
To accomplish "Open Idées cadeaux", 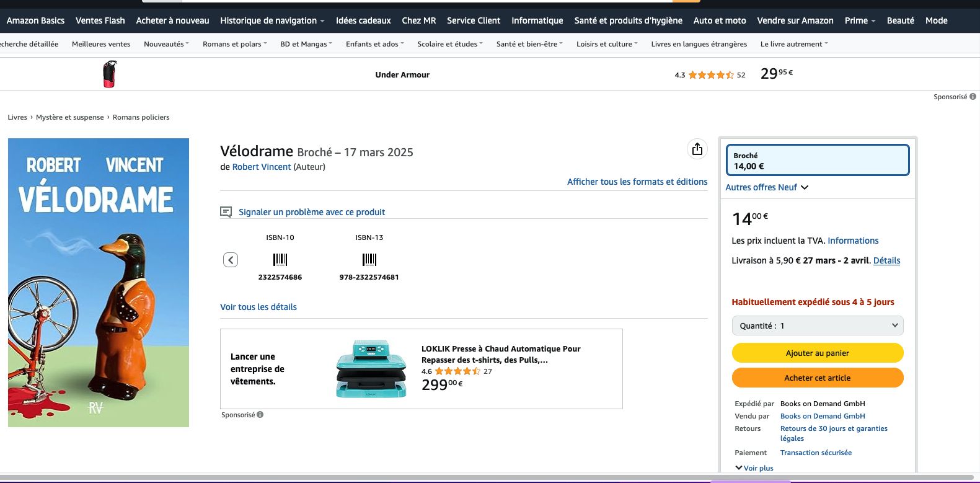I will pyautogui.click(x=363, y=20).
